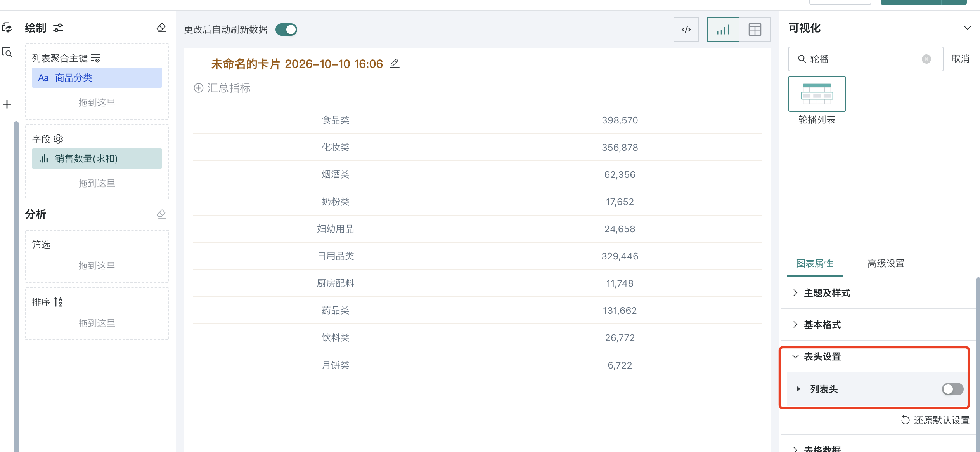This screenshot has height=452, width=980.
Task: Open field settings gear icon
Action: (58, 139)
